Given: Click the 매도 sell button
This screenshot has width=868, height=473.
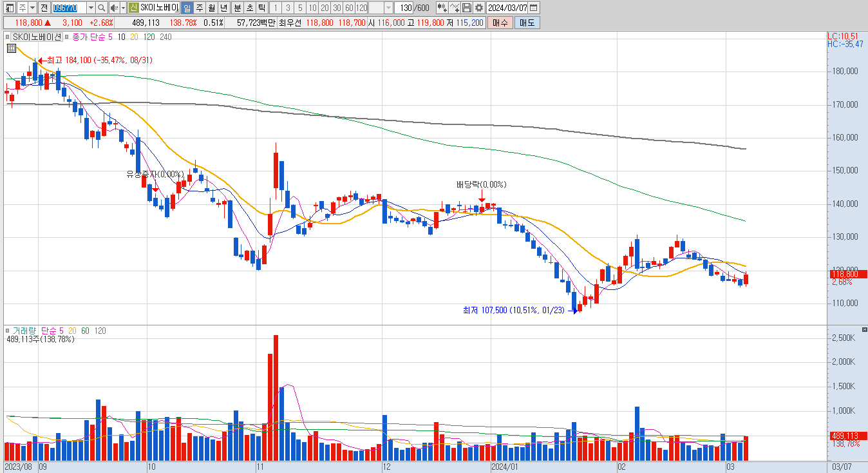Looking at the screenshot, I should pos(527,23).
